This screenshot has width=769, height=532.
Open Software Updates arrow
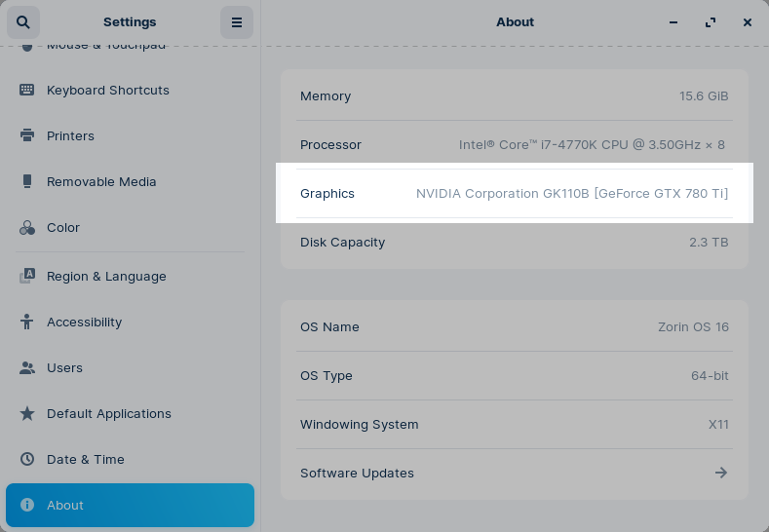(x=720, y=473)
